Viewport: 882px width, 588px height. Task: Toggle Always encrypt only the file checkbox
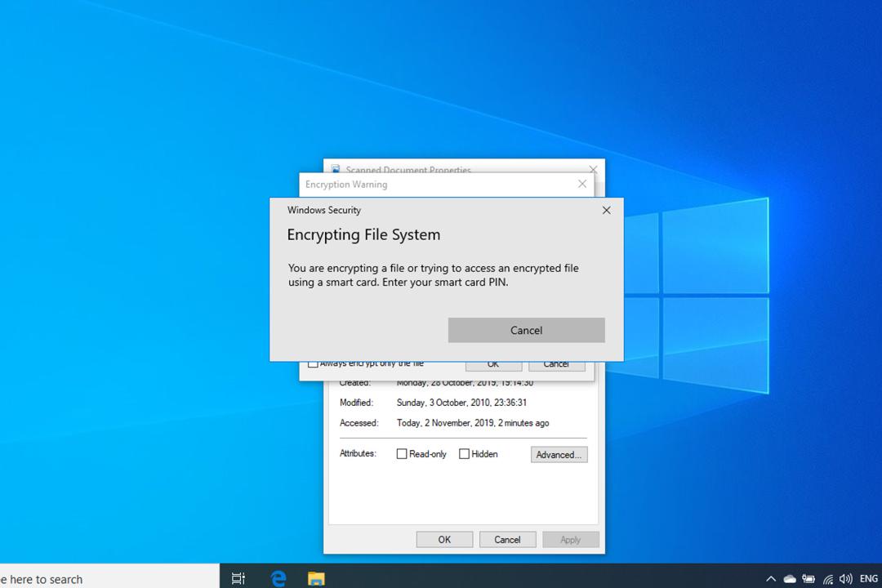click(313, 364)
